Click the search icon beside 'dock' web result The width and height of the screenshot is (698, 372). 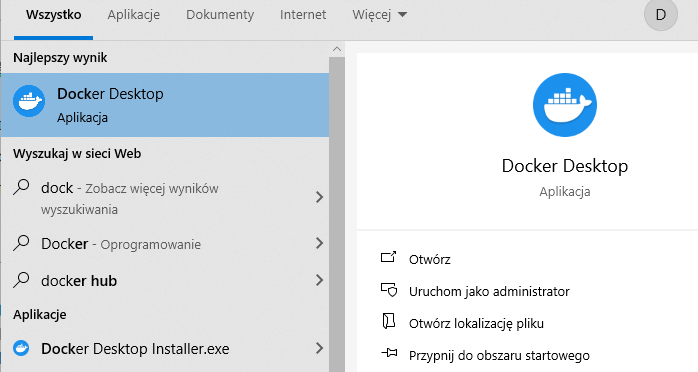click(x=21, y=187)
